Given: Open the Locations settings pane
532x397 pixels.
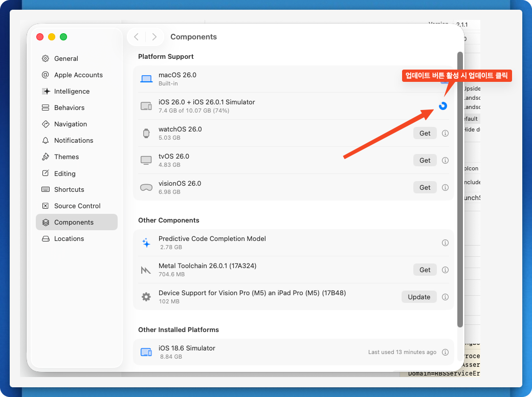Looking at the screenshot, I should coord(77,238).
